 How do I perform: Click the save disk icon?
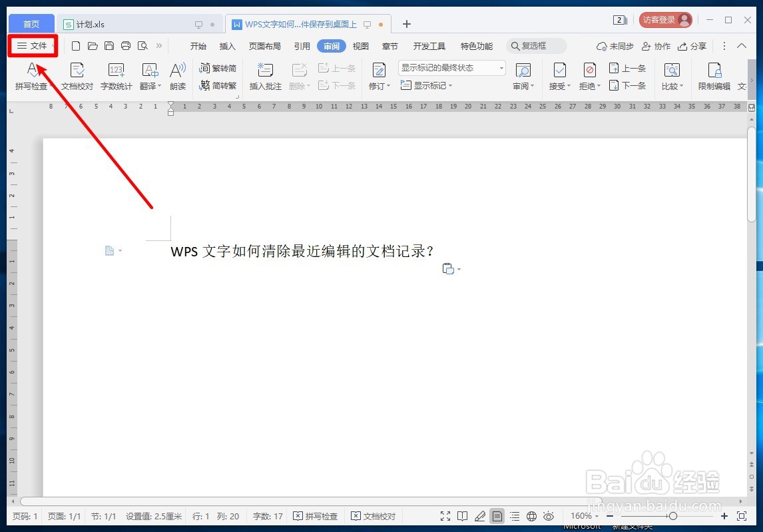(x=109, y=46)
